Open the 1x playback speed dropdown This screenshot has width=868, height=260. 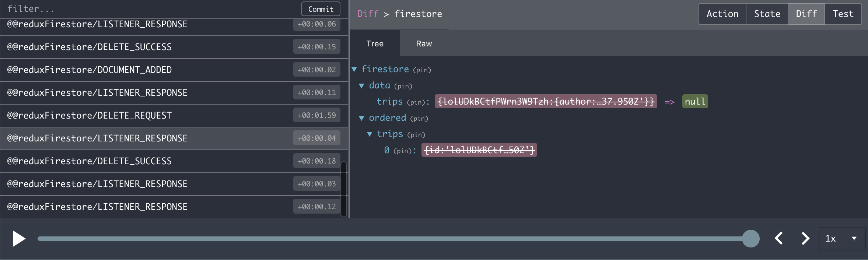coord(842,239)
